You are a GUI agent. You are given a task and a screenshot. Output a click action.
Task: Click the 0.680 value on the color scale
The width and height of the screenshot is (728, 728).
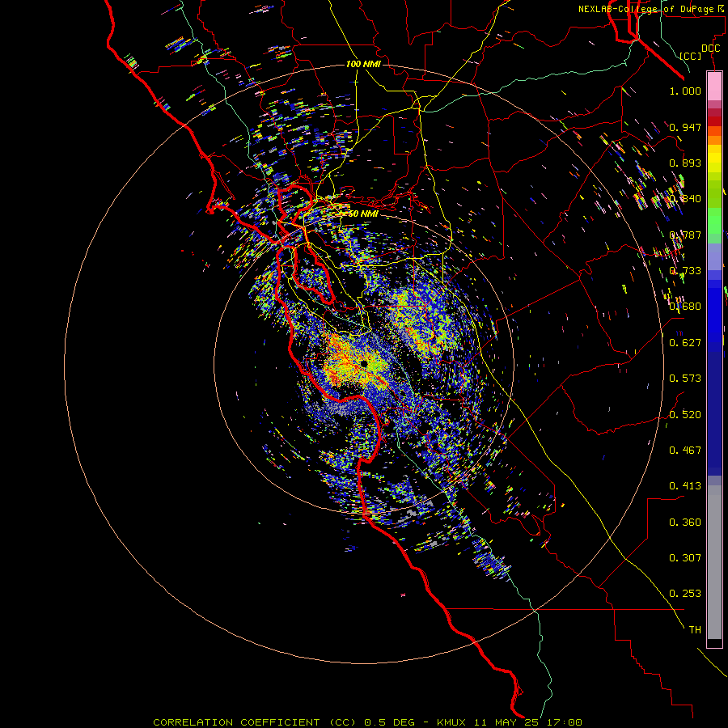point(685,307)
